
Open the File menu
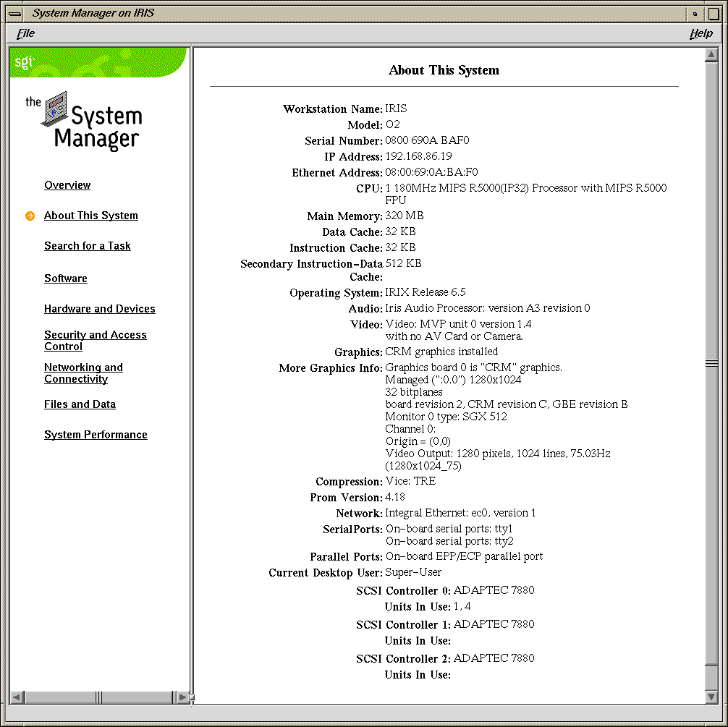(25, 33)
